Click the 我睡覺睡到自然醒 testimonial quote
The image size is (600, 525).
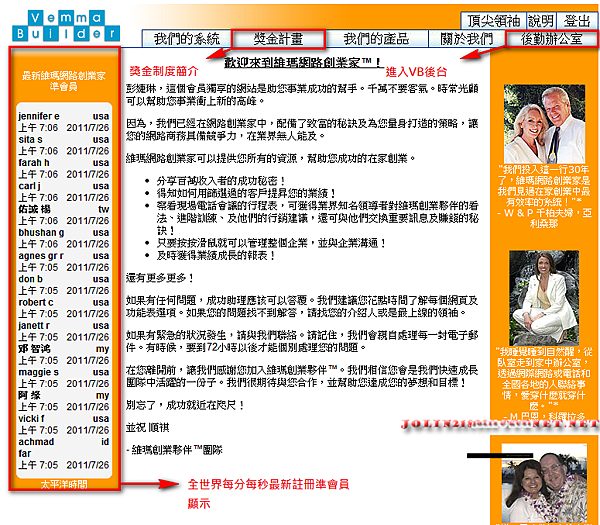tap(544, 384)
